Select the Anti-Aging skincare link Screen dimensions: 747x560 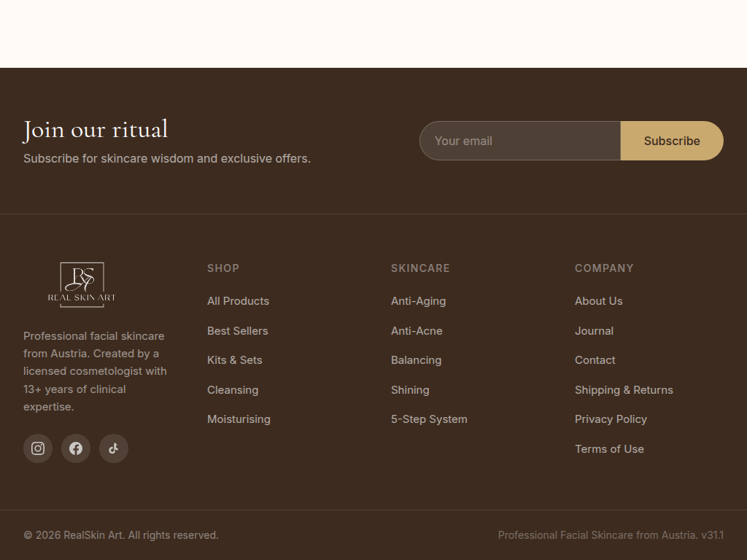coord(418,300)
